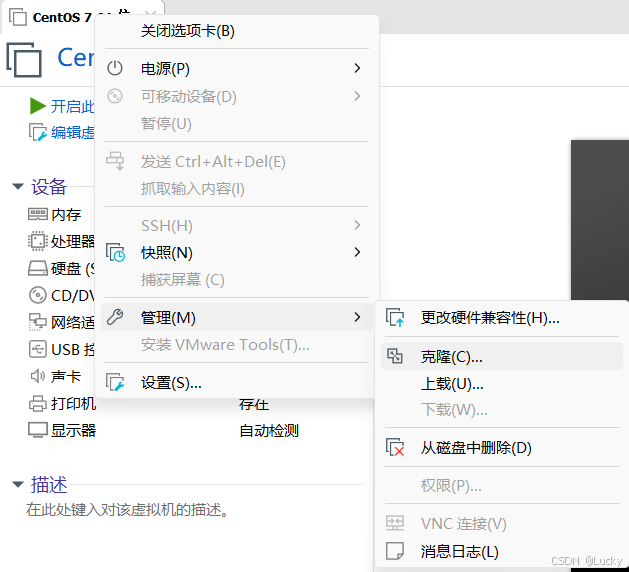The height and width of the screenshot is (572, 629).
Task: Select the 打印机 device row
Action: coord(62,404)
